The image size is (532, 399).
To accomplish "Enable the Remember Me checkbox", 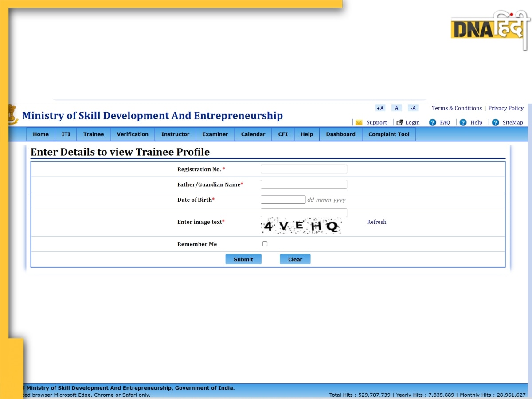I will (x=265, y=244).
